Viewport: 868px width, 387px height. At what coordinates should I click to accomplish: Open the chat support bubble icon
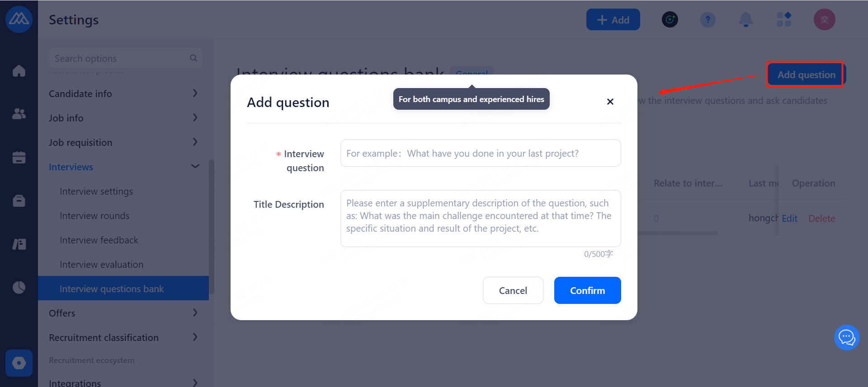click(846, 337)
